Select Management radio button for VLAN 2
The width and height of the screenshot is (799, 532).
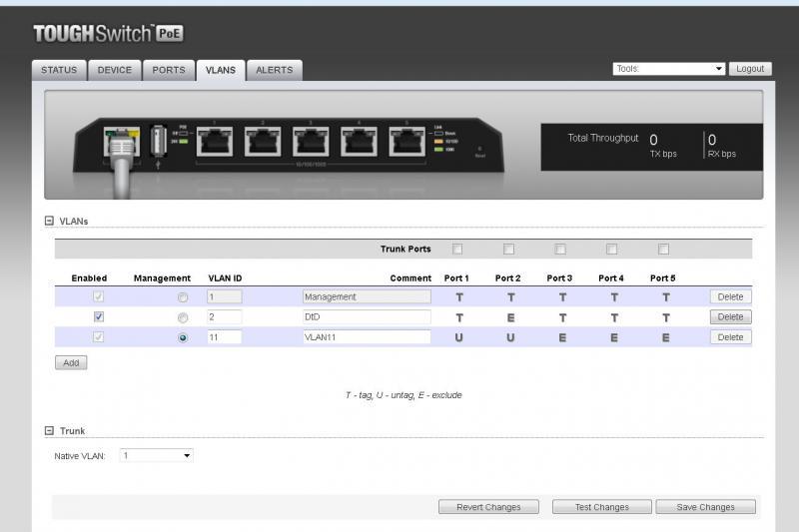tap(182, 317)
